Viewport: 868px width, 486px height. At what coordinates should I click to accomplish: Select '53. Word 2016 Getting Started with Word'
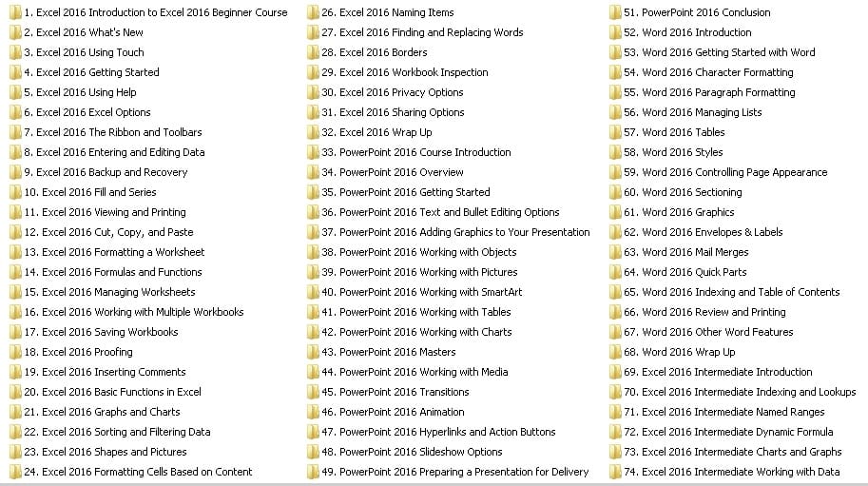click(720, 52)
